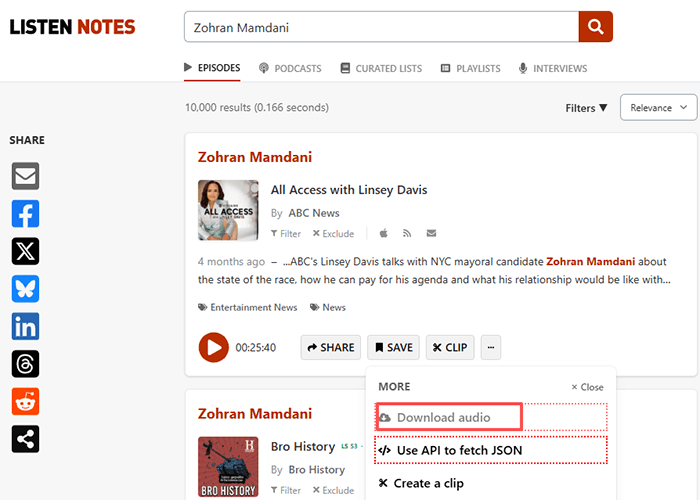Image resolution: width=700 pixels, height=500 pixels.
Task: Click the Listen Notes logo
Action: coord(72,27)
